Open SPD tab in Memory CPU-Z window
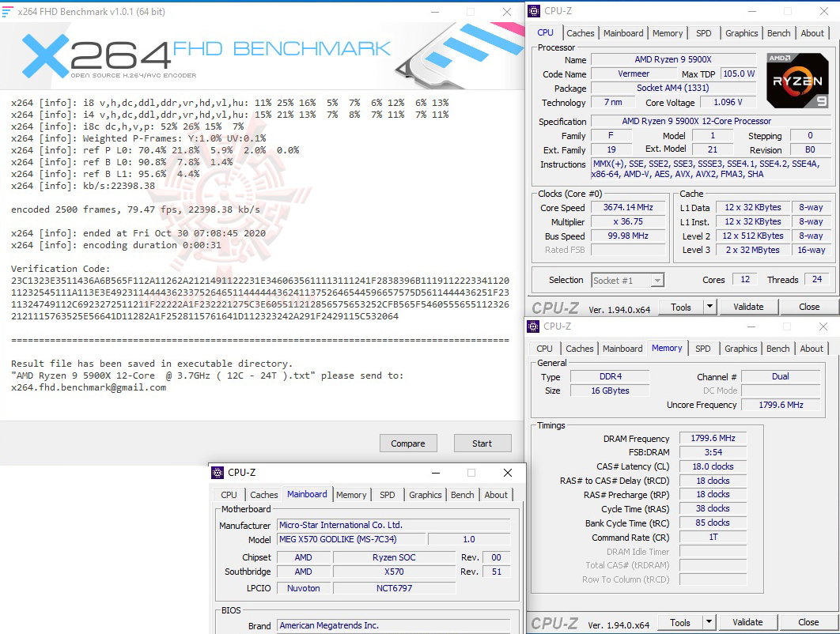Screen dimensions: 840x634 point(703,349)
